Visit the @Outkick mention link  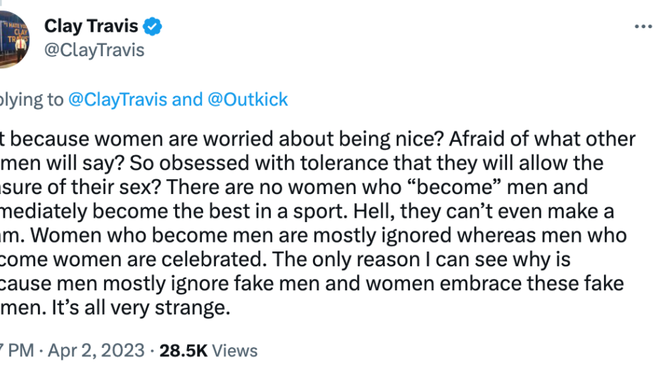pos(248,100)
